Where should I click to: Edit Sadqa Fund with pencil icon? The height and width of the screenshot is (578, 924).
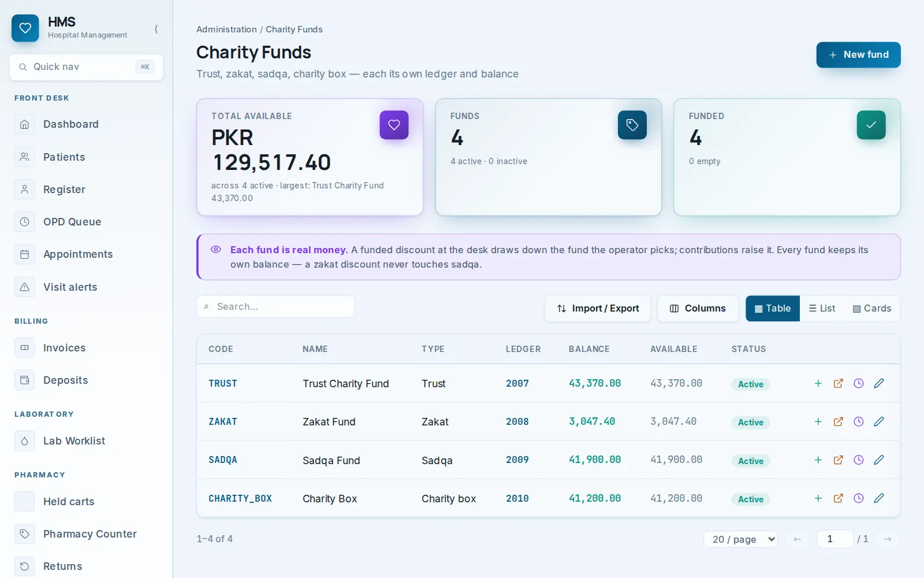pyautogui.click(x=878, y=460)
